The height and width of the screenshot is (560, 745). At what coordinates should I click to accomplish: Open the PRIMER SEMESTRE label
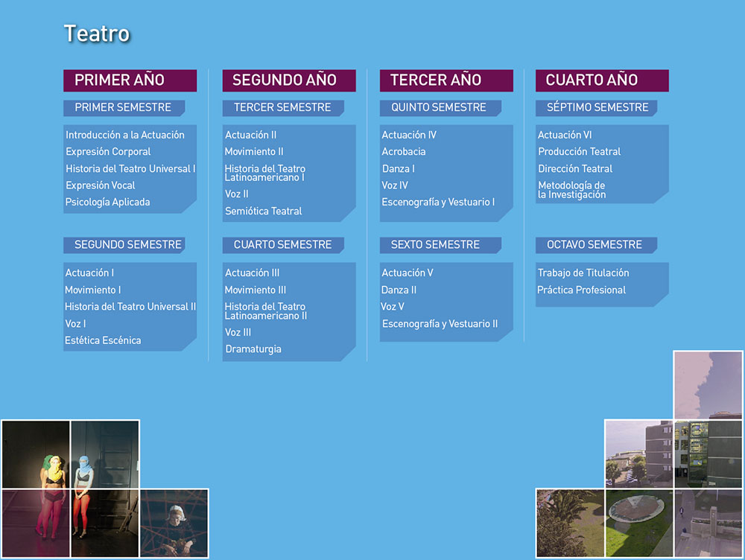pyautogui.click(x=124, y=108)
